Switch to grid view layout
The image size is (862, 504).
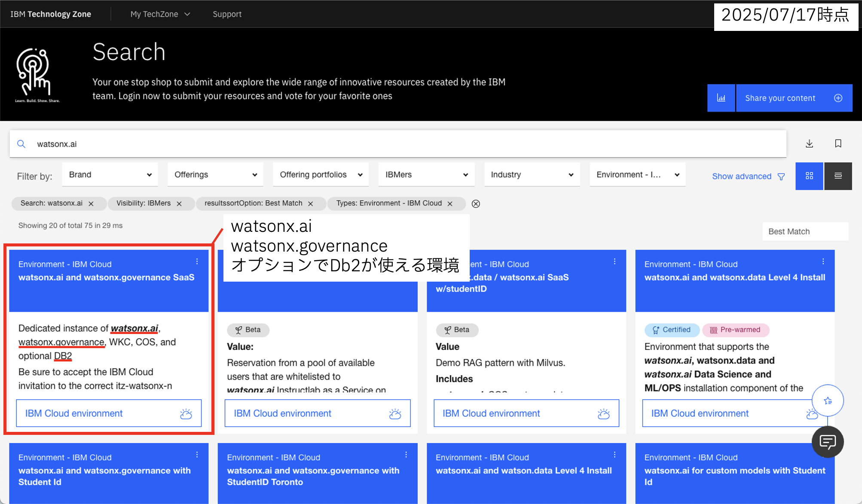(x=809, y=176)
